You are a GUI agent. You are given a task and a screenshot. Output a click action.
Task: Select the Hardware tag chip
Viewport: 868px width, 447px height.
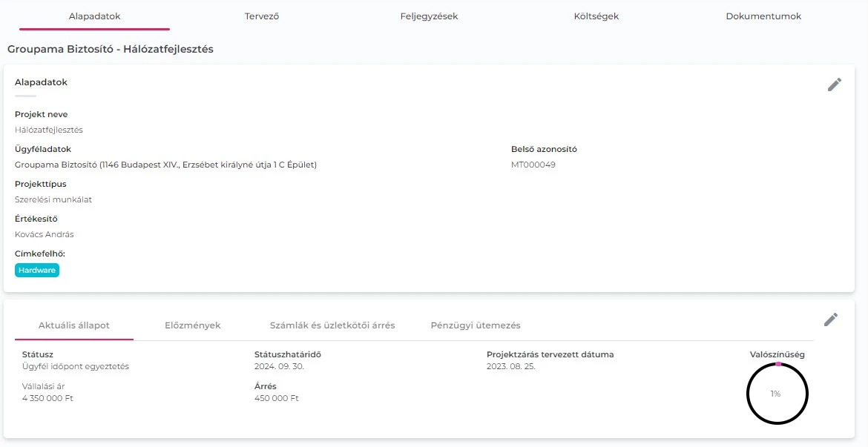click(x=36, y=270)
